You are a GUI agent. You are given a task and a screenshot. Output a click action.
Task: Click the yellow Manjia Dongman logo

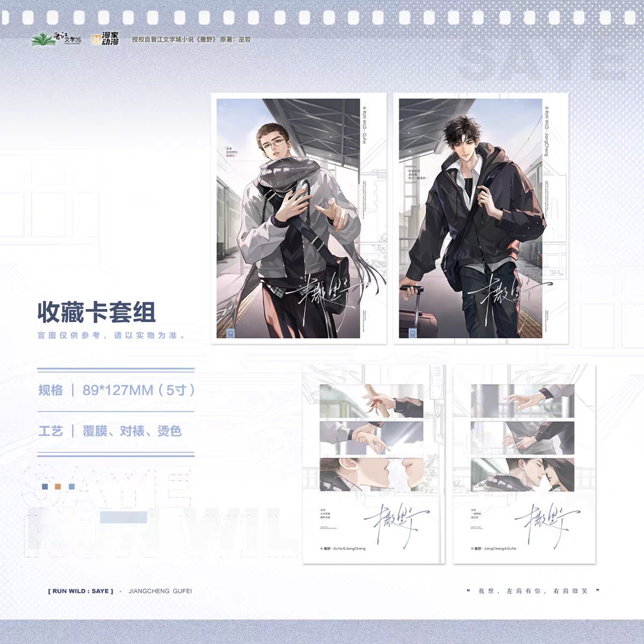click(x=105, y=39)
